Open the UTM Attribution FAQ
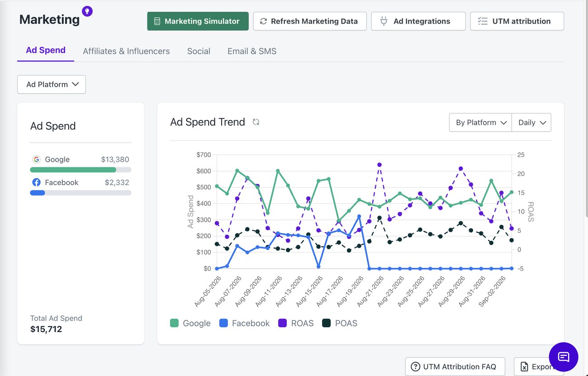Image resolution: width=588 pixels, height=376 pixels. 455,366
